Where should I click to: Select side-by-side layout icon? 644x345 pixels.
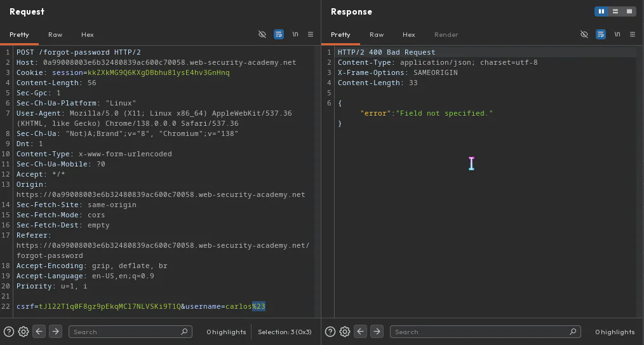tap(601, 11)
